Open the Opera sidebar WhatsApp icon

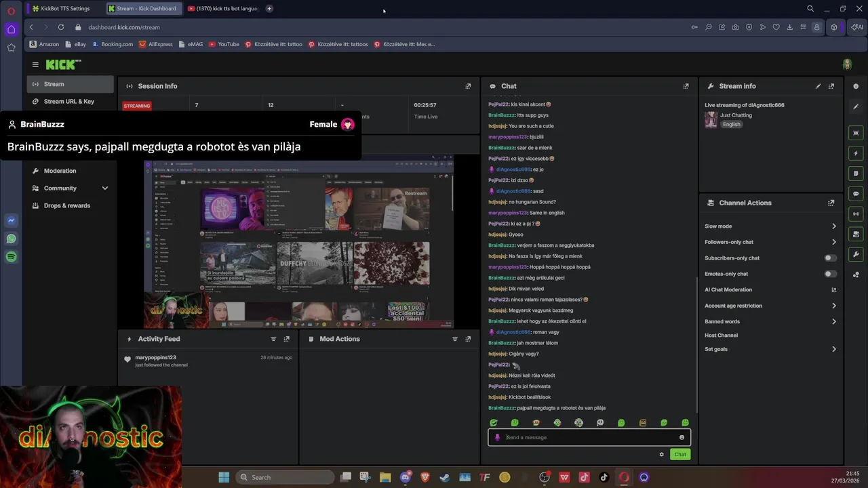(x=11, y=239)
